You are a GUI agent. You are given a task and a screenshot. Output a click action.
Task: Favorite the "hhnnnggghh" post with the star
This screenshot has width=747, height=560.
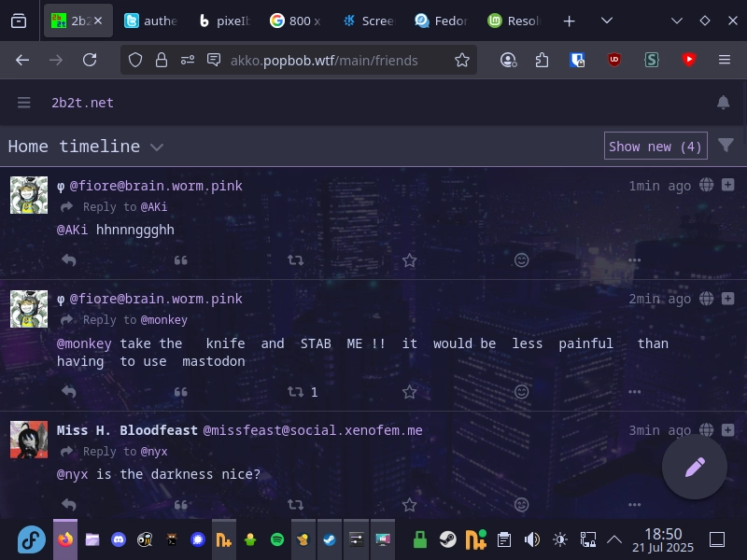click(409, 260)
